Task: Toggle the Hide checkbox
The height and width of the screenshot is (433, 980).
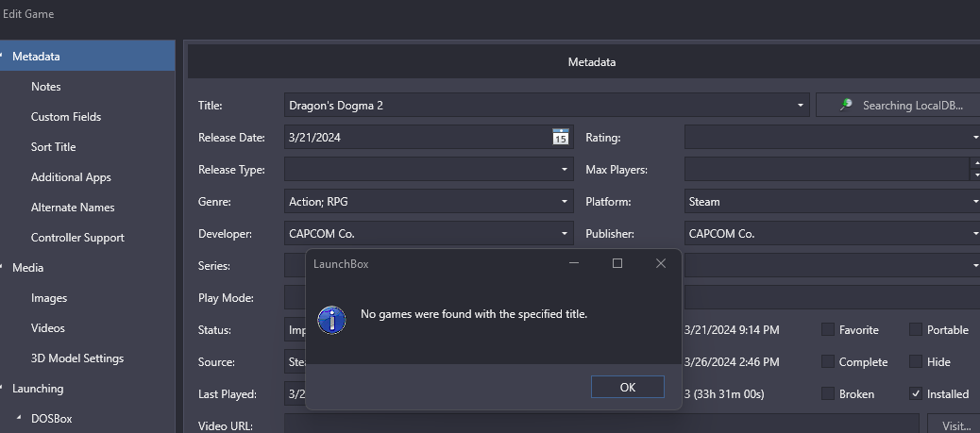Action: [x=916, y=361]
